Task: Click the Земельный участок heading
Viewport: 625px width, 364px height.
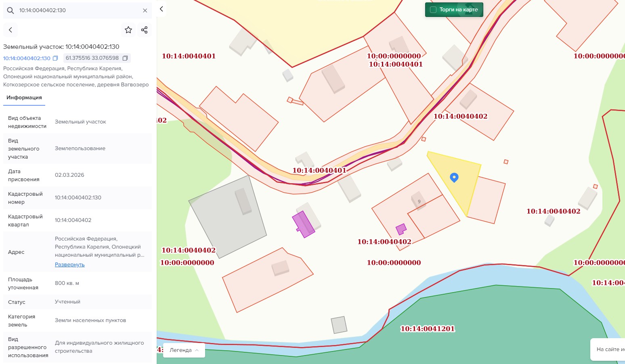Action: 61,47
